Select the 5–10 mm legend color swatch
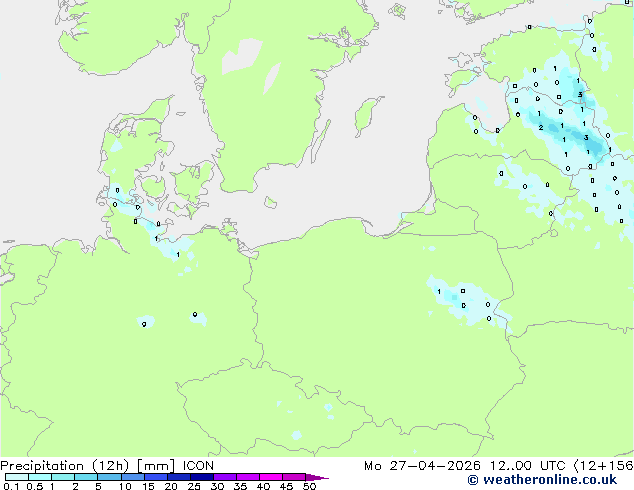The width and height of the screenshot is (634, 490). click(109, 477)
